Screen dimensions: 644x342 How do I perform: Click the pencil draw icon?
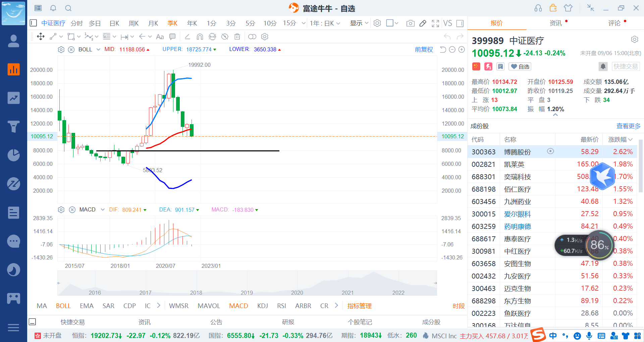pos(423,23)
